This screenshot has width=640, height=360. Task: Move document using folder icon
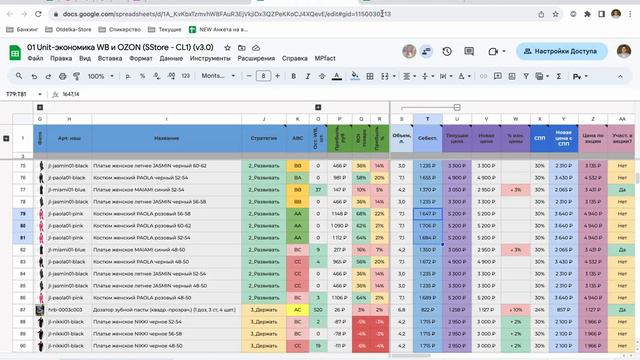242,48
